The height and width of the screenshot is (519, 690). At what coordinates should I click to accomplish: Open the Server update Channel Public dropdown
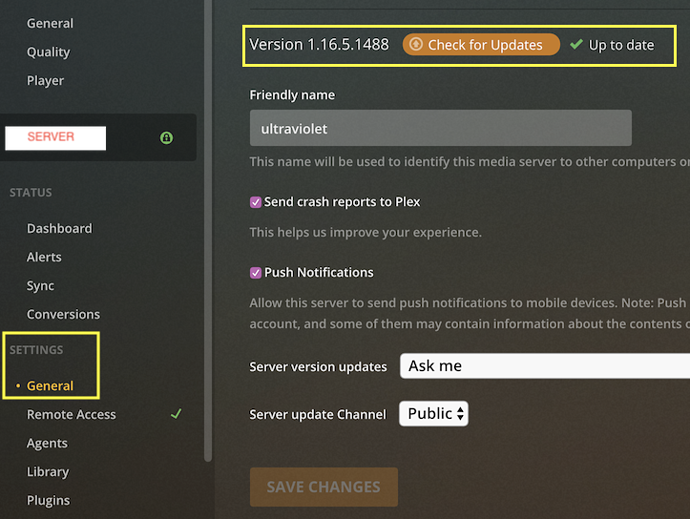point(433,413)
